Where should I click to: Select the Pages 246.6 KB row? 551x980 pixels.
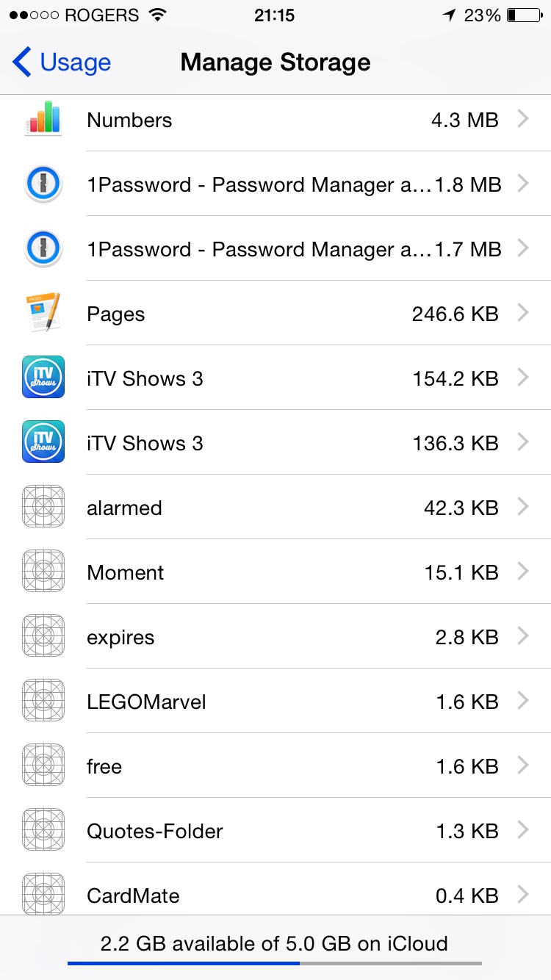[275, 313]
